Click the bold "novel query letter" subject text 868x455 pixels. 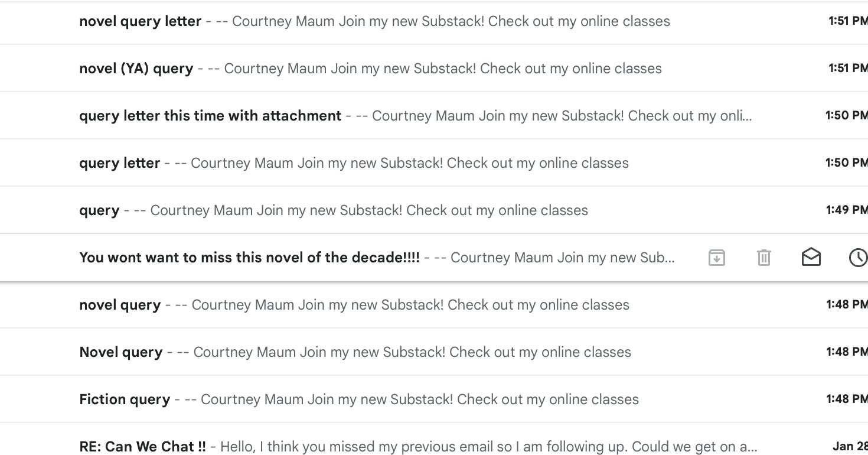139,21
